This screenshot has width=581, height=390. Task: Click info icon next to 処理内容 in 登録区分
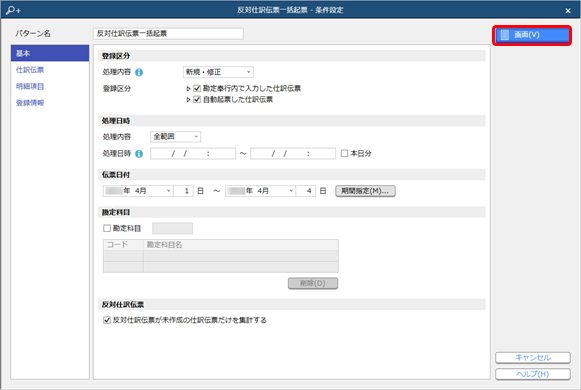click(139, 73)
